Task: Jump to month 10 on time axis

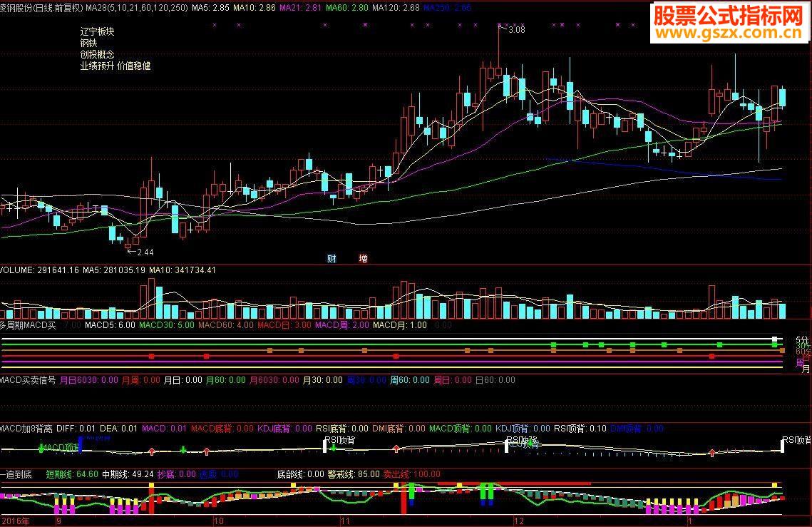Action: (219, 521)
